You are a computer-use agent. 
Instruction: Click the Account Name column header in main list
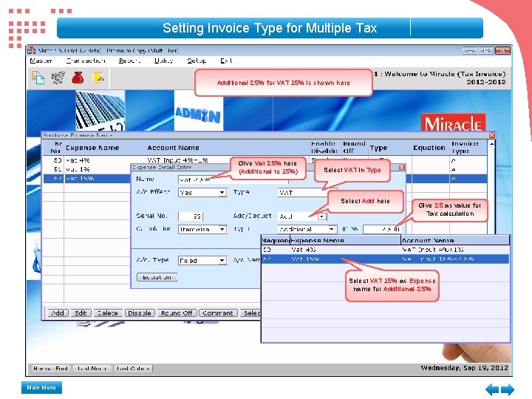[173, 148]
